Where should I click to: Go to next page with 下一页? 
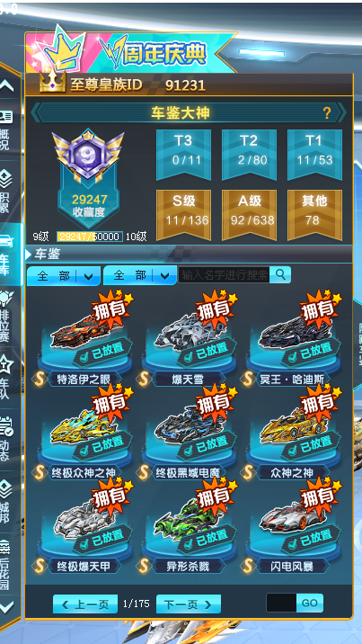[188, 604]
